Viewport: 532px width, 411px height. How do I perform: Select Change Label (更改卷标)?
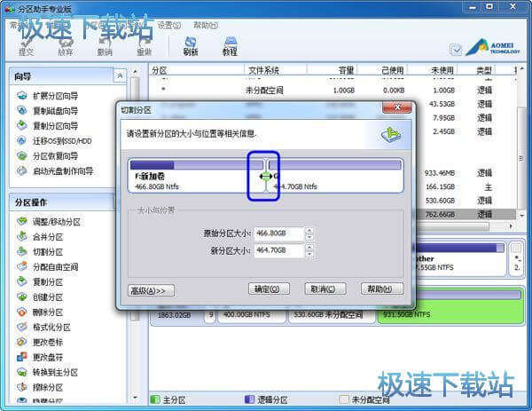click(x=40, y=342)
